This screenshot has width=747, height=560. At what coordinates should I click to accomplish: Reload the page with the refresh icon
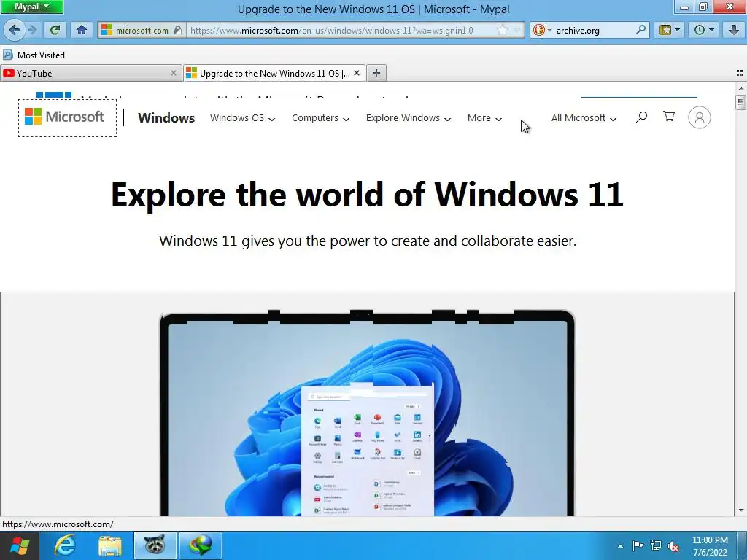(x=55, y=30)
